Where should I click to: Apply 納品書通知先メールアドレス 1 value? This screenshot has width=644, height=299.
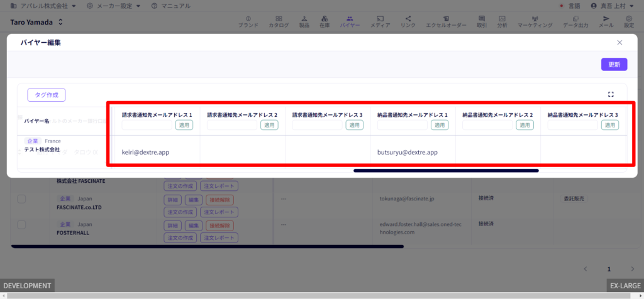tap(440, 125)
